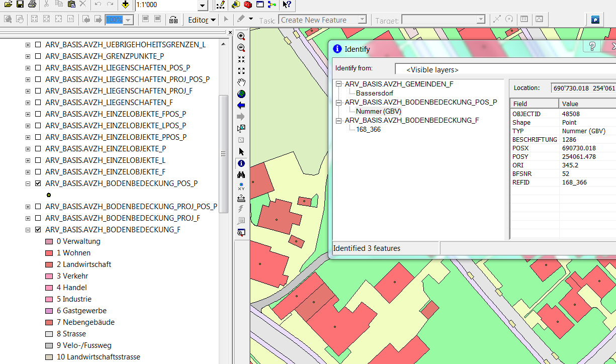616x364 pixels.
Task: Click the Wohnen legend color swatch
Action: point(49,253)
